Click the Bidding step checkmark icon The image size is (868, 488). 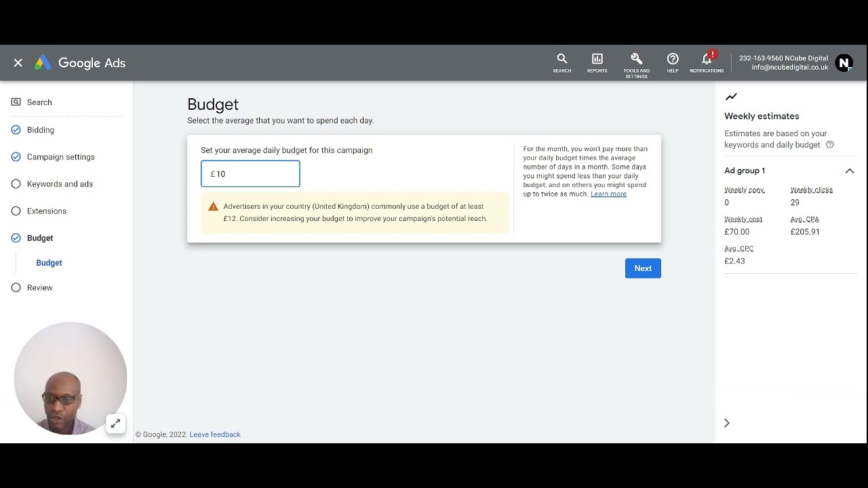[16, 129]
